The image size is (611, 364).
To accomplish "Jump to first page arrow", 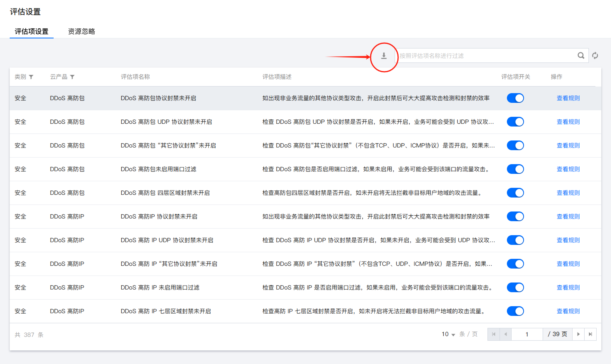I will coord(494,334).
